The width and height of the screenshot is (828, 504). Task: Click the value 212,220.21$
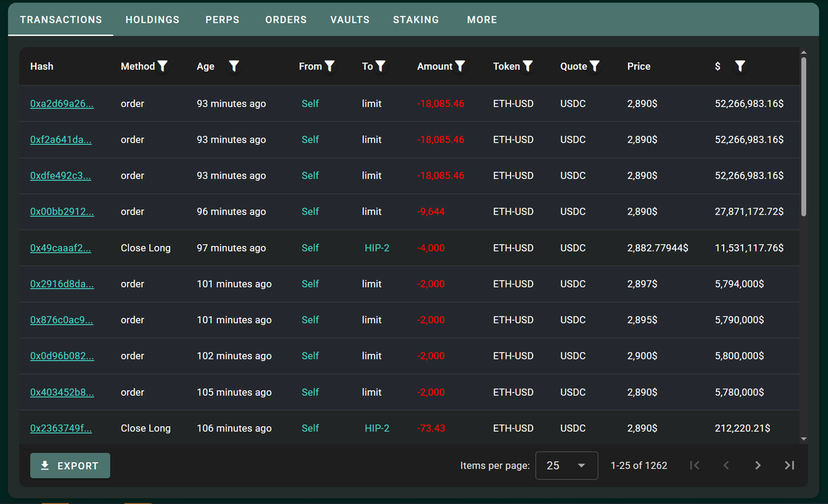point(743,428)
